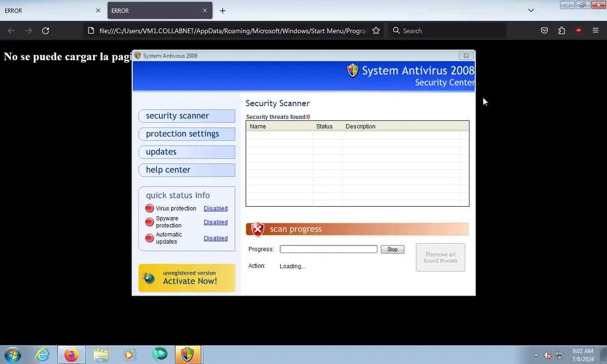Close the second ERROR tab

[x=205, y=10]
